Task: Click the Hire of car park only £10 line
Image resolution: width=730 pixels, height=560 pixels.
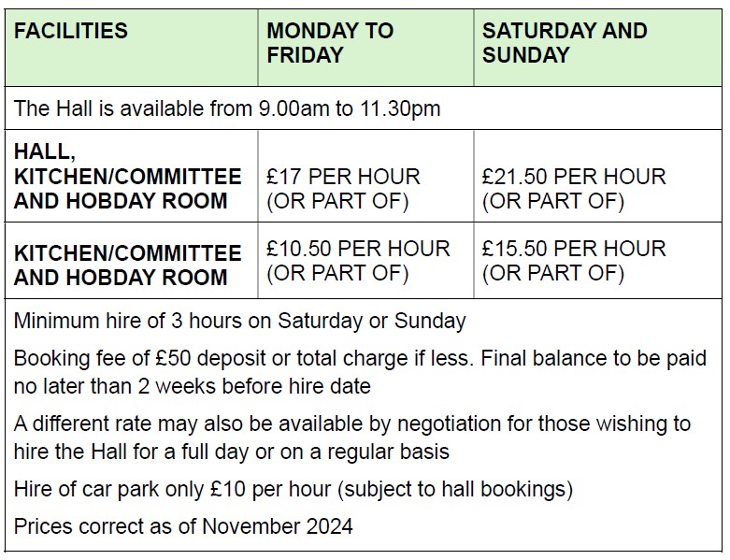Action: click(293, 488)
